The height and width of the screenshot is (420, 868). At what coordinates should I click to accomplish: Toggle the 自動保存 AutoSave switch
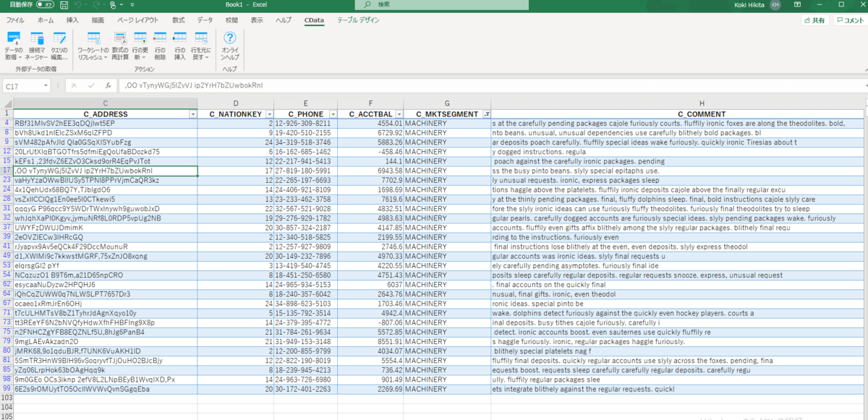(45, 5)
